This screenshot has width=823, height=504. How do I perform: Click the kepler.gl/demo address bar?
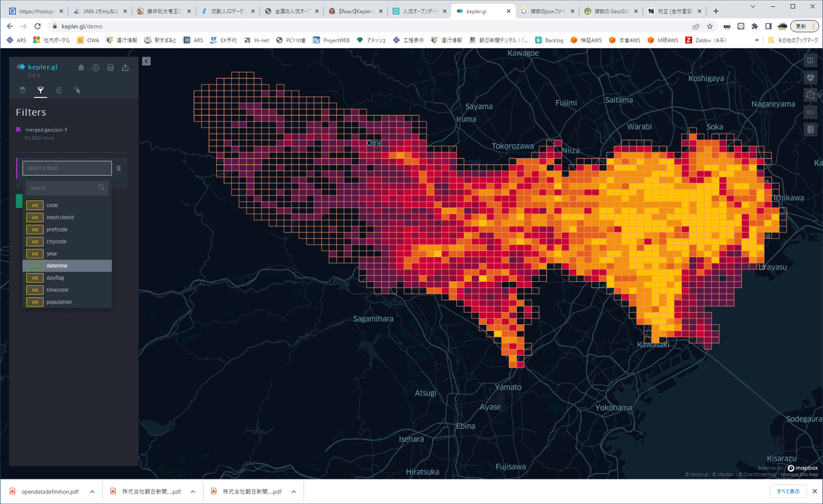[370, 26]
